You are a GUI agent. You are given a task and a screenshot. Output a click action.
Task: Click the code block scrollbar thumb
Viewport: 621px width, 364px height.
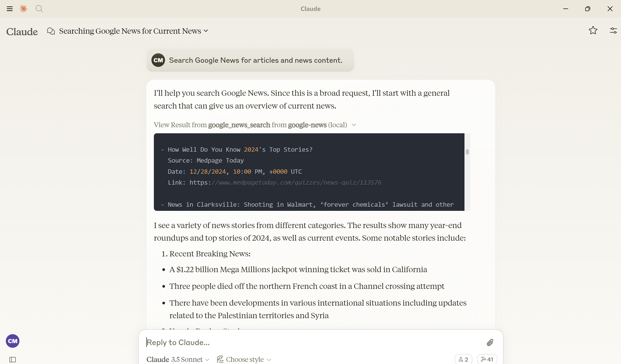467,152
